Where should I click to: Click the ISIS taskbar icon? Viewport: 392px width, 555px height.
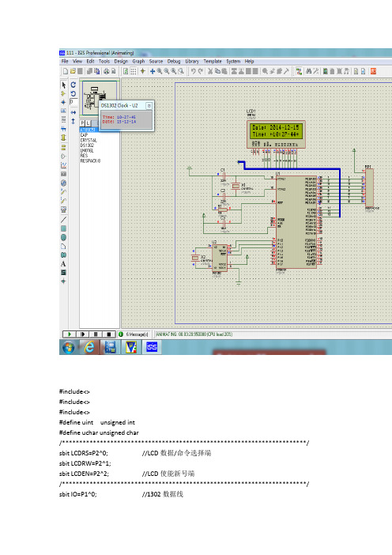point(152,347)
